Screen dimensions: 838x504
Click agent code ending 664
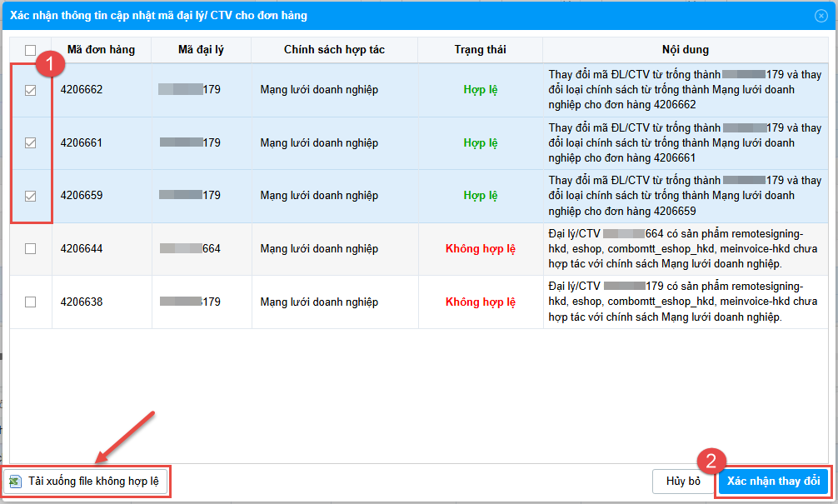tap(190, 248)
